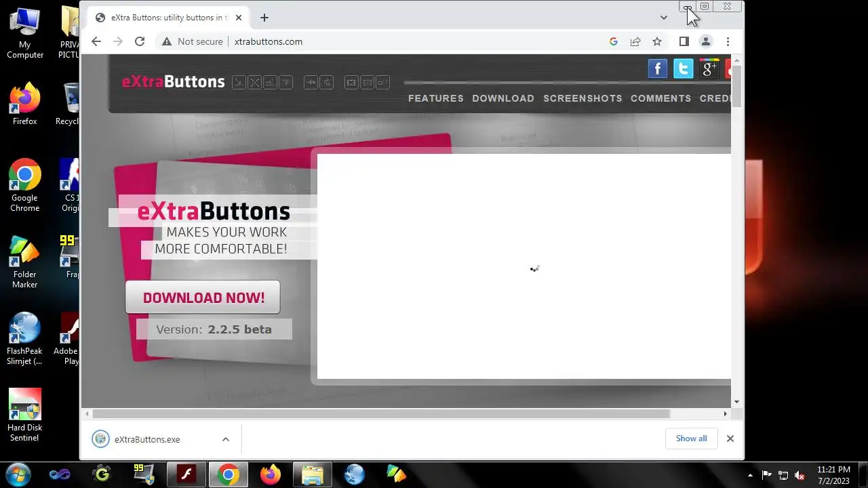The height and width of the screenshot is (488, 868).
Task: Click the scroll right arrow
Action: 725,413
